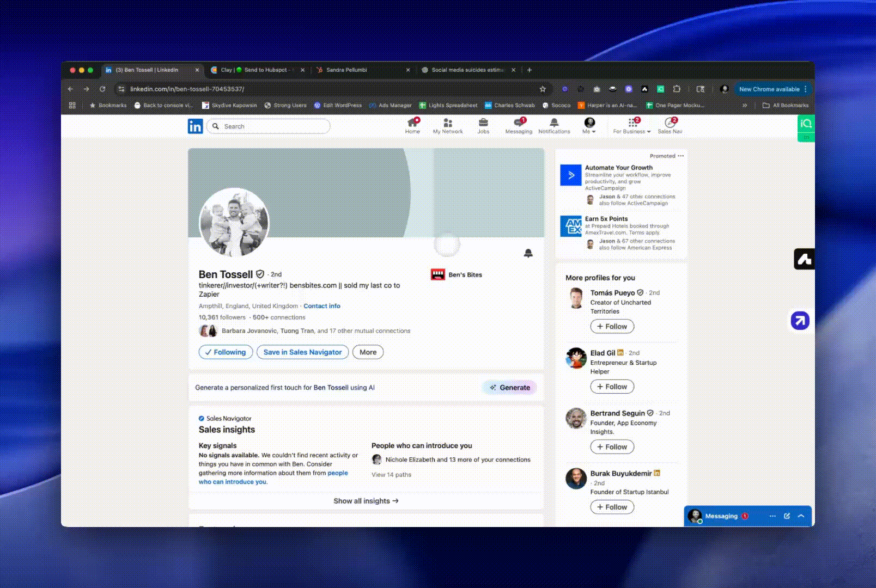876x588 pixels.
Task: Click the ActiveCampaign ad logo
Action: tap(571, 175)
